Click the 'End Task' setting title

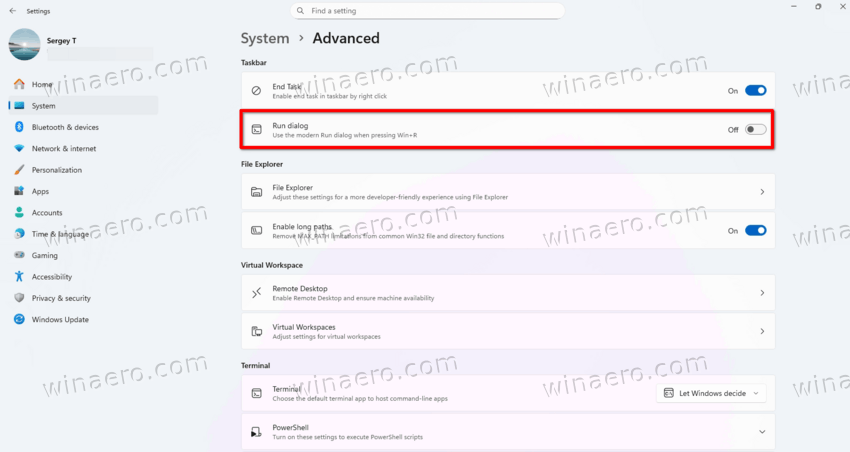pos(286,86)
